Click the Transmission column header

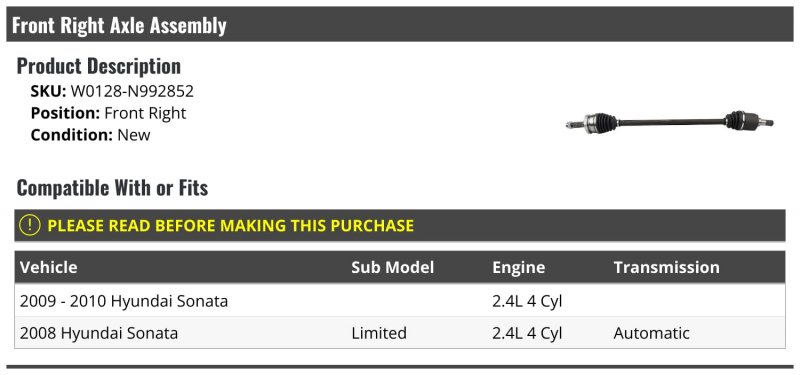coord(666,267)
